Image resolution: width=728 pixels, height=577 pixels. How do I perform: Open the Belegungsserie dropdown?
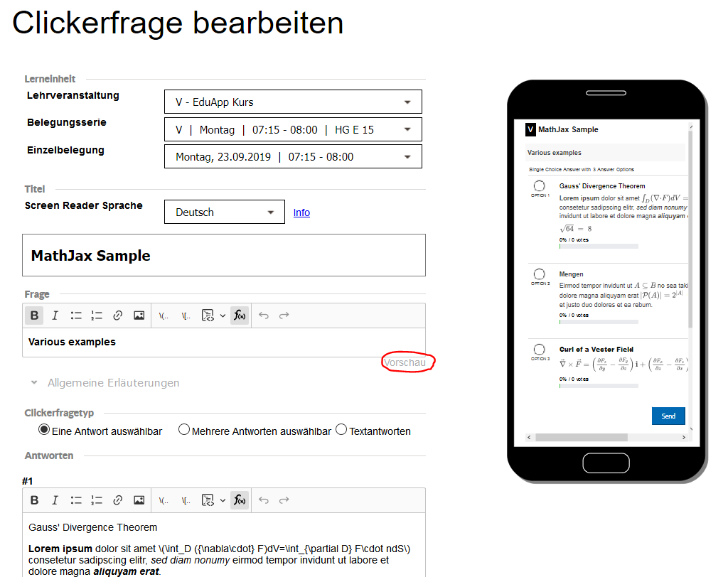click(x=293, y=129)
